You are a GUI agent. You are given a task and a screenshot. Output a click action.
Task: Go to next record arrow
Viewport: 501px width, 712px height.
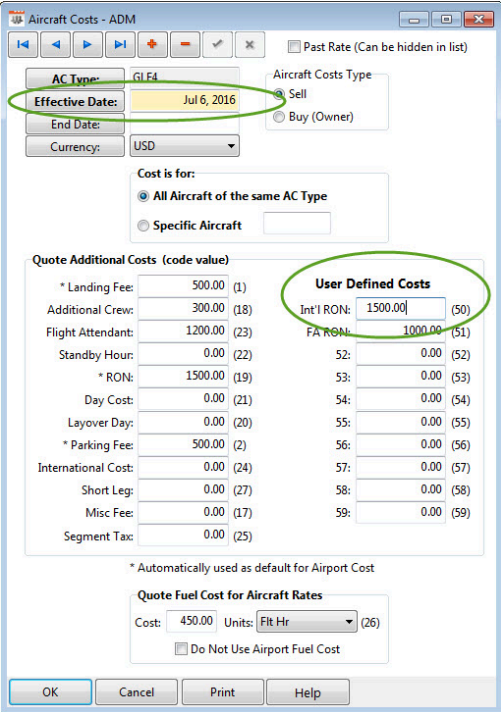pos(87,44)
